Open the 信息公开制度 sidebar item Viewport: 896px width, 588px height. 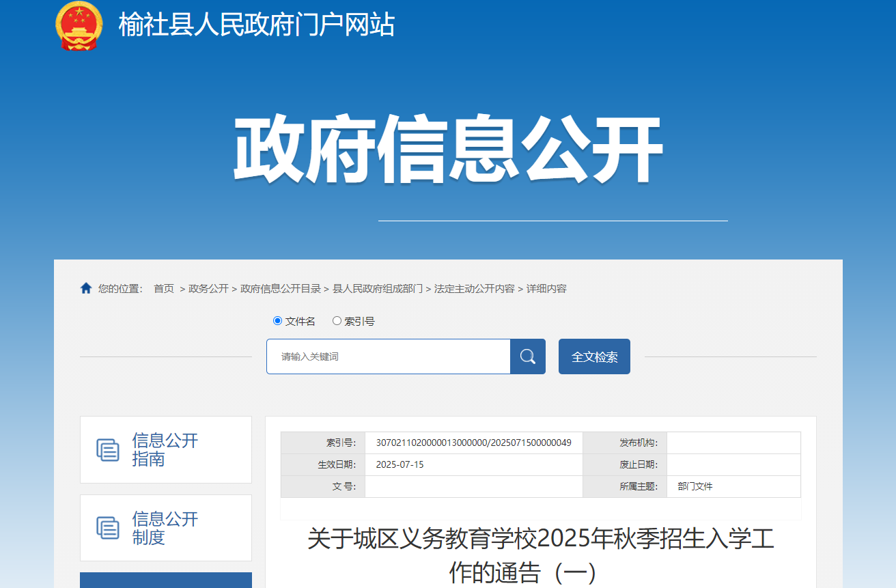coord(166,528)
